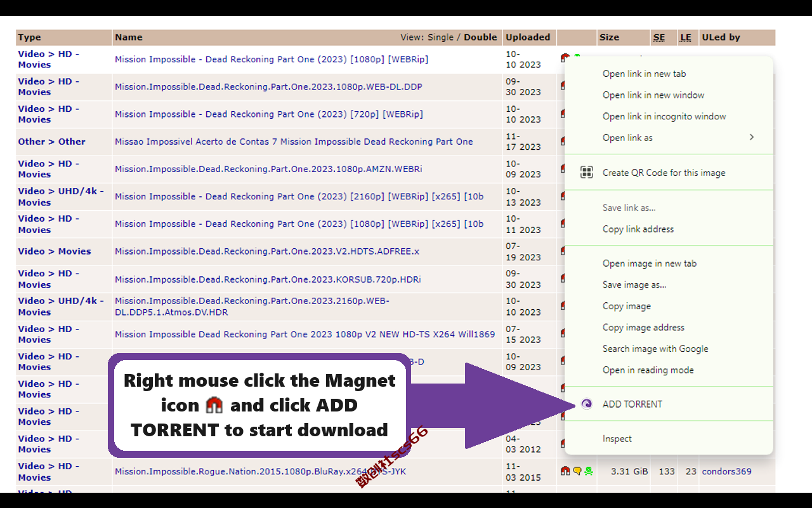This screenshot has width=812, height=508.
Task: Click the upload date 07-15 2023
Action: 523,334
